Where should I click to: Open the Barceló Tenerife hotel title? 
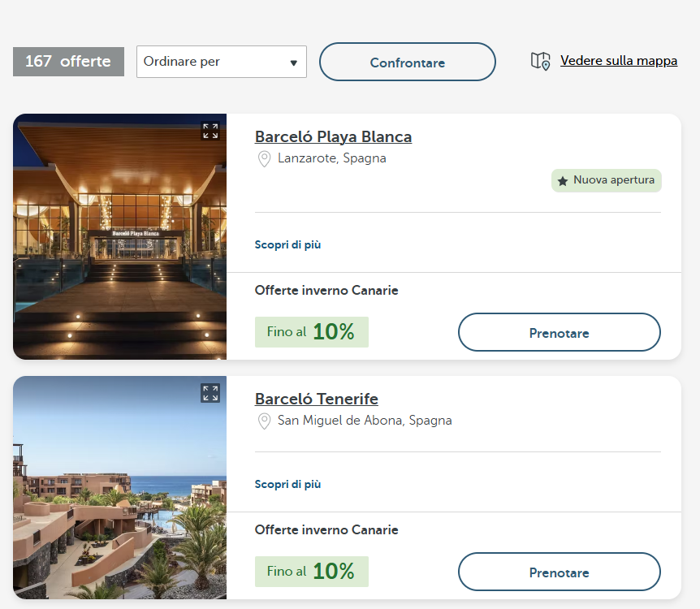[x=316, y=399]
